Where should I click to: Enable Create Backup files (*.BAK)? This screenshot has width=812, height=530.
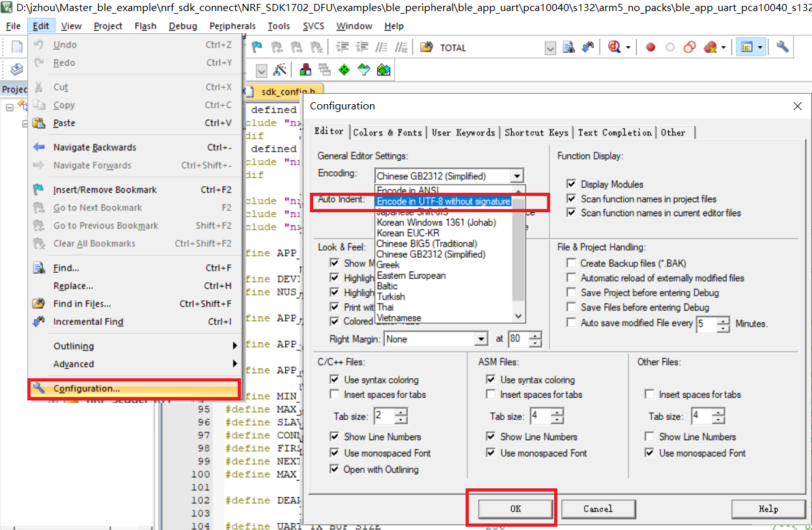[x=571, y=263]
